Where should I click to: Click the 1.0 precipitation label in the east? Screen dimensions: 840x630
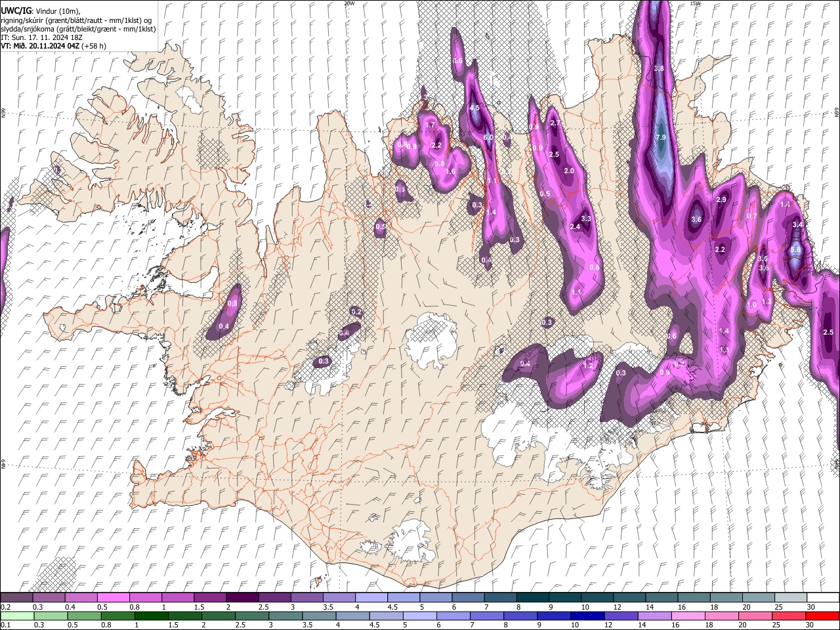(x=752, y=305)
